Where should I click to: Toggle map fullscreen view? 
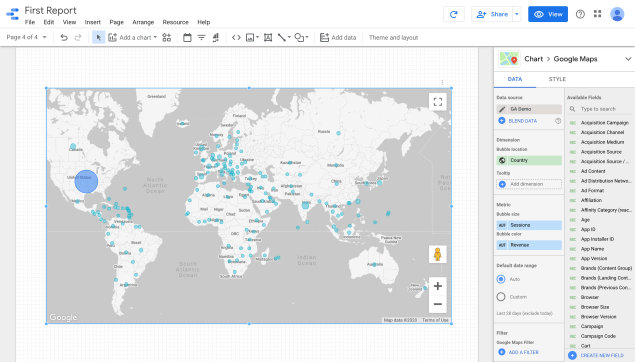438,102
